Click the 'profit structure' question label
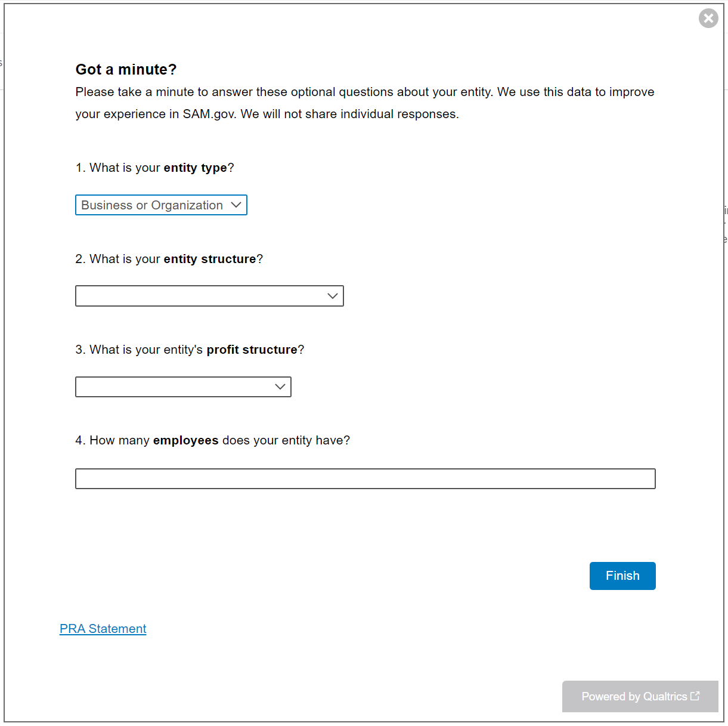Screen dimensions: 728x726 (x=190, y=350)
